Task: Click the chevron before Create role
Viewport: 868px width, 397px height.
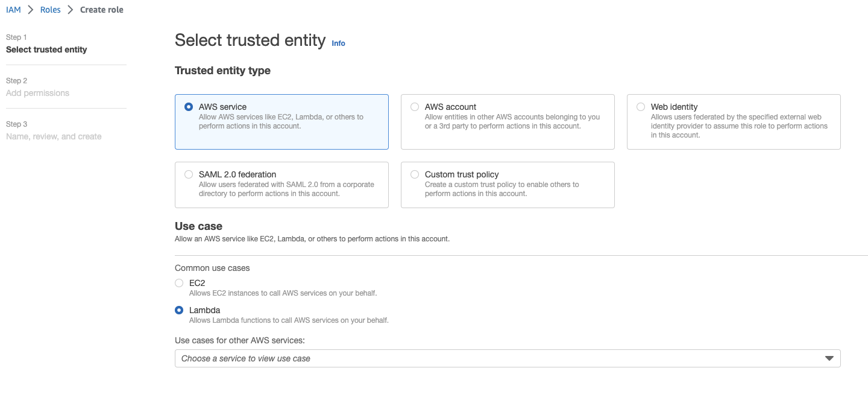Action: click(71, 10)
